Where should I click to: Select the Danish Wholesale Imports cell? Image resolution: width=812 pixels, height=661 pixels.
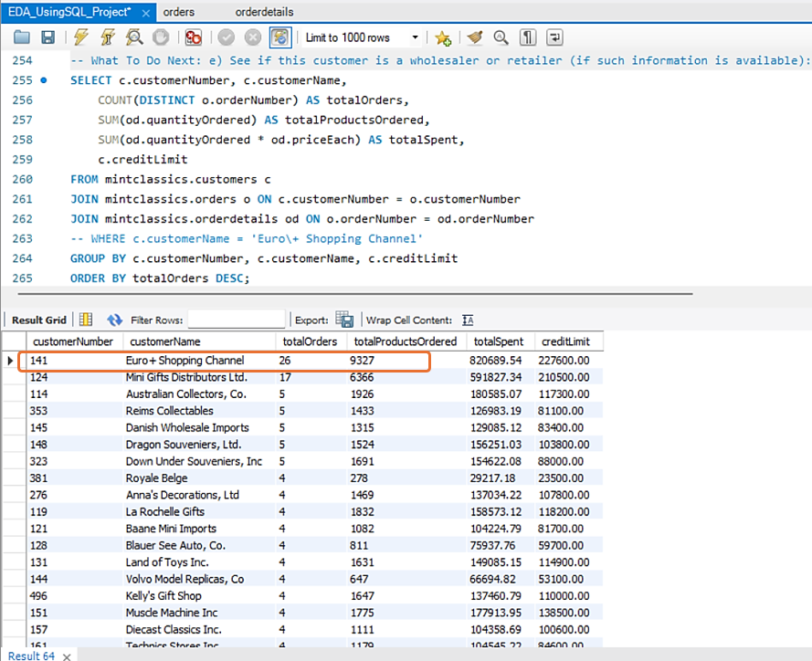(199, 427)
